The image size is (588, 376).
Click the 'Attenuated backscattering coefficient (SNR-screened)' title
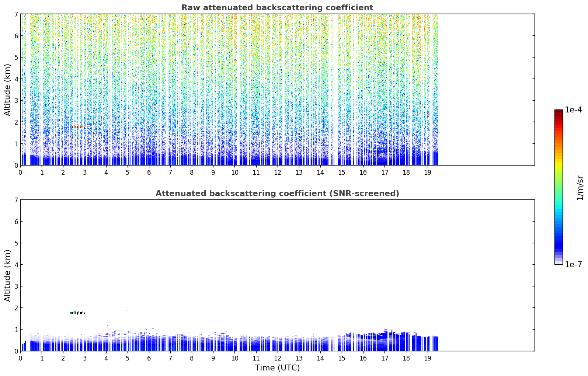tap(277, 194)
